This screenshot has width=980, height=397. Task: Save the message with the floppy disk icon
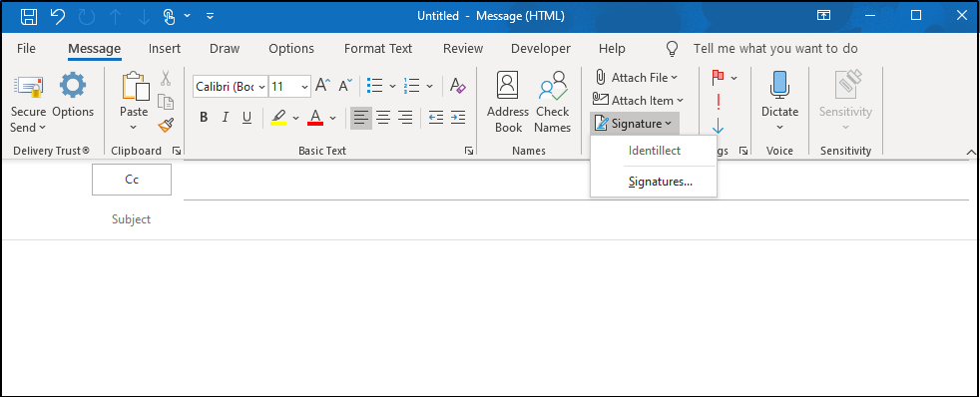tap(29, 16)
